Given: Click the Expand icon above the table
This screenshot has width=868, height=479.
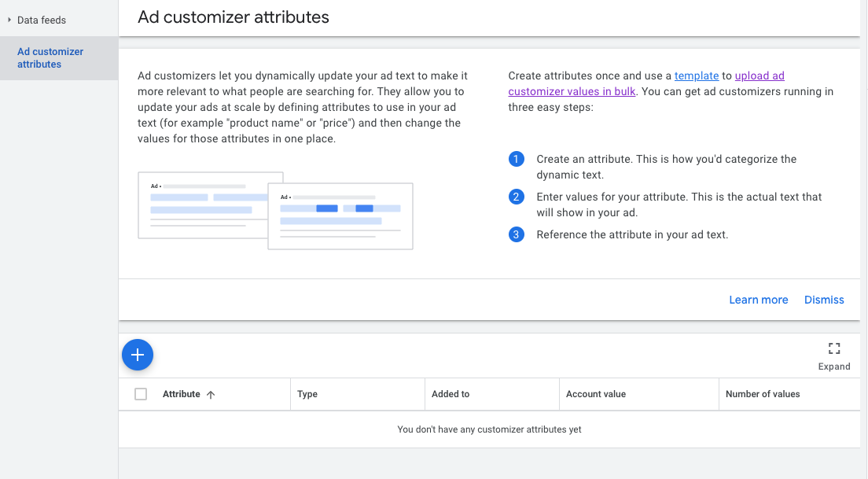Looking at the screenshot, I should (x=834, y=349).
